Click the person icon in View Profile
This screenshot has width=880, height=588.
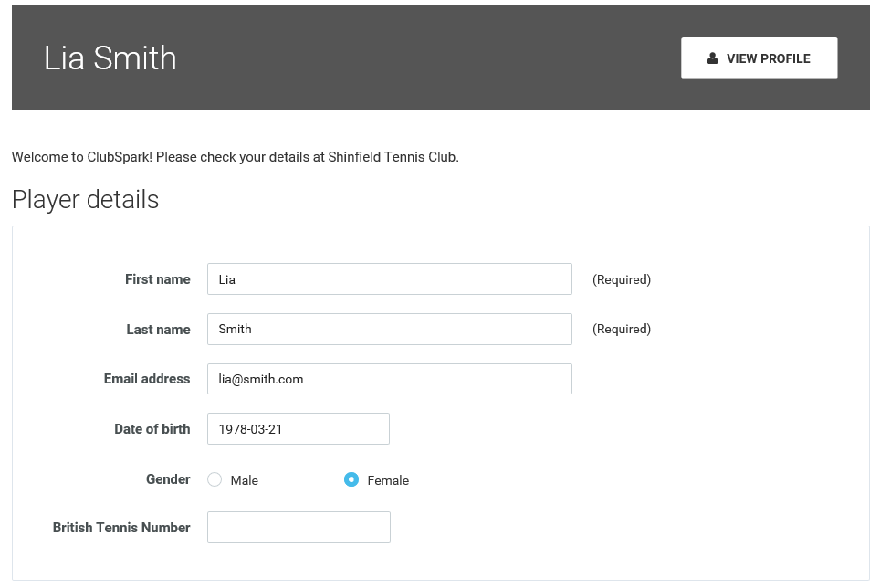(712, 58)
